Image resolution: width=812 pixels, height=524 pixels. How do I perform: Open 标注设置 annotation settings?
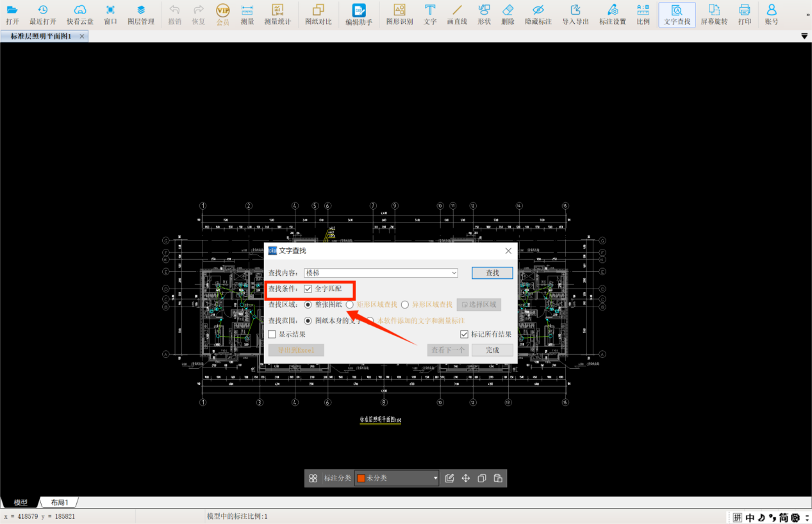[613, 14]
